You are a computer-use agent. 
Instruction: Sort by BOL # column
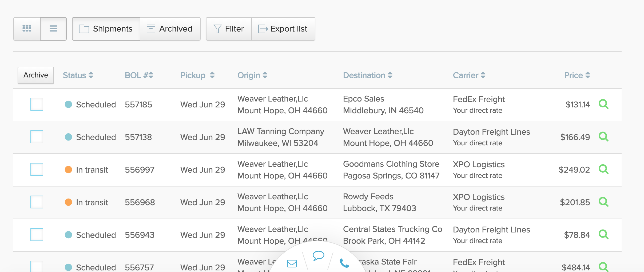(x=139, y=75)
